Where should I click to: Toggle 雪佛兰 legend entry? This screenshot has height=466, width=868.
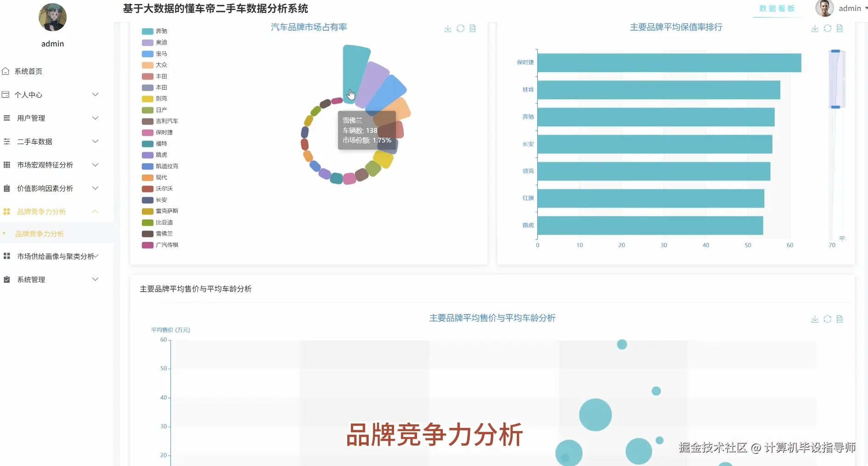(x=158, y=234)
